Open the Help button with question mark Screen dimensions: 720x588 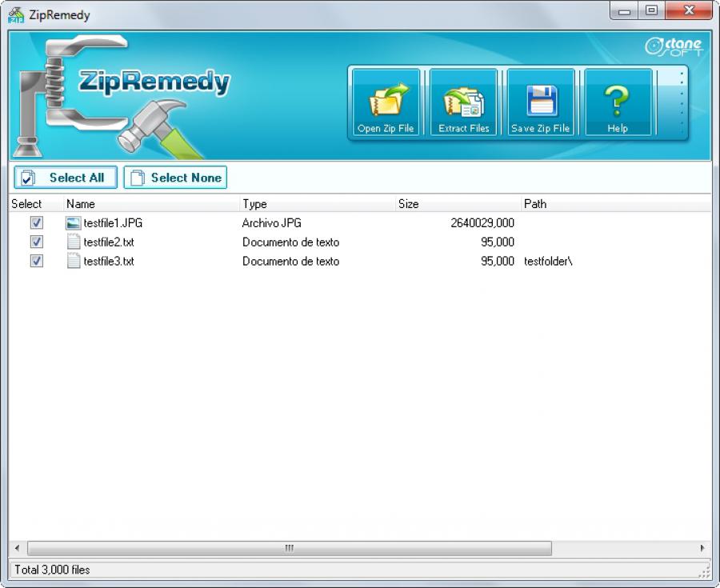coord(618,102)
